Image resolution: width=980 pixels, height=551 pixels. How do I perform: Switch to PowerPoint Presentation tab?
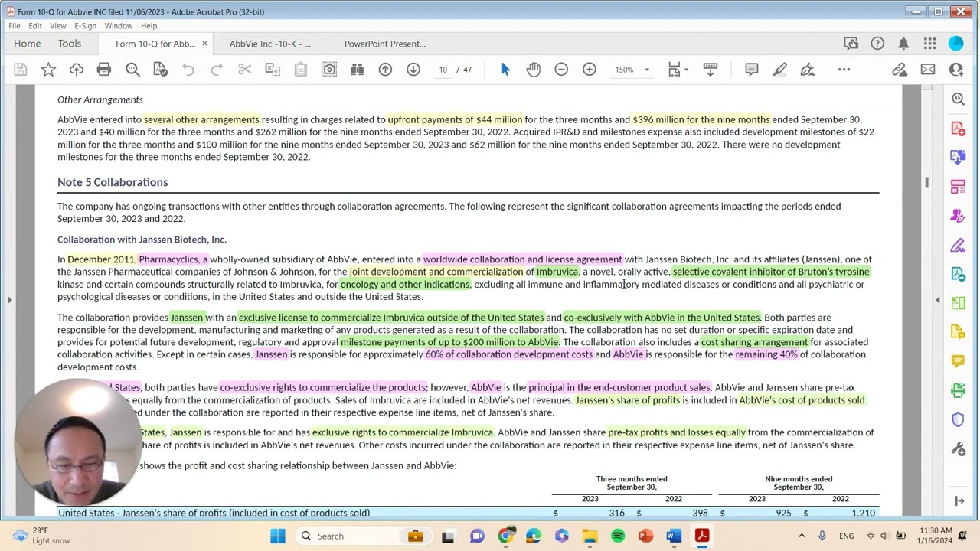(384, 44)
